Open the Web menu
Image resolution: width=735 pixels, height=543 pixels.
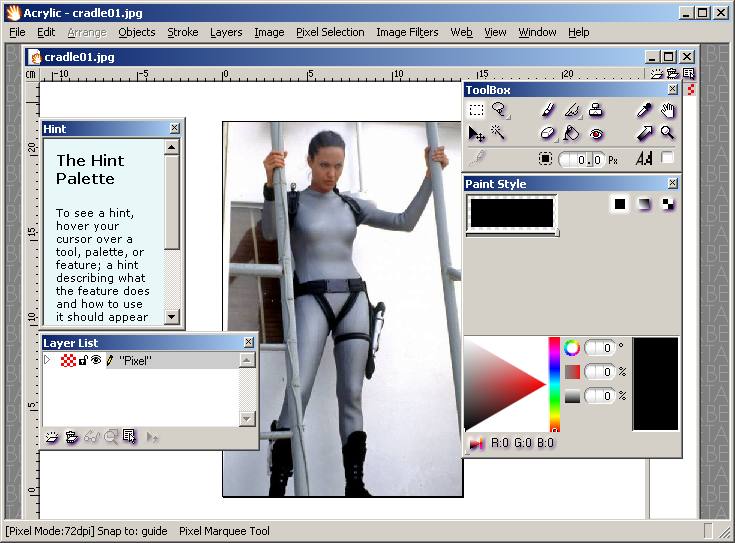point(461,32)
